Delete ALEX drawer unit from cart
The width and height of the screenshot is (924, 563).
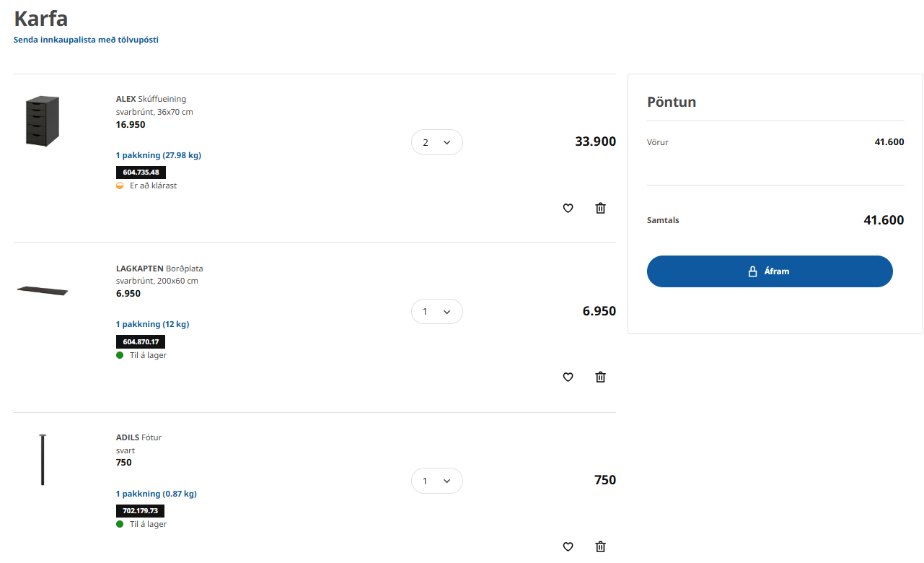point(600,208)
